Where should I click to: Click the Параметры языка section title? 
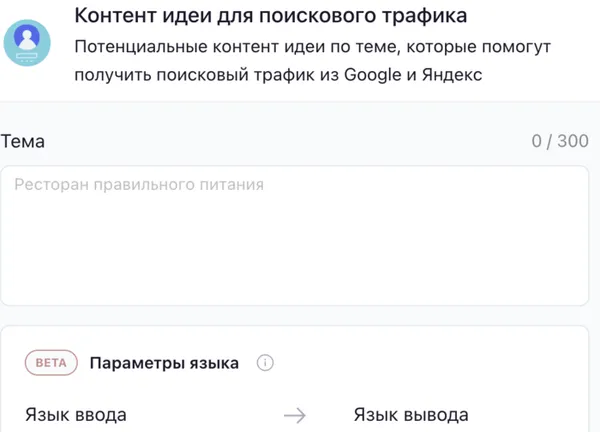click(164, 363)
